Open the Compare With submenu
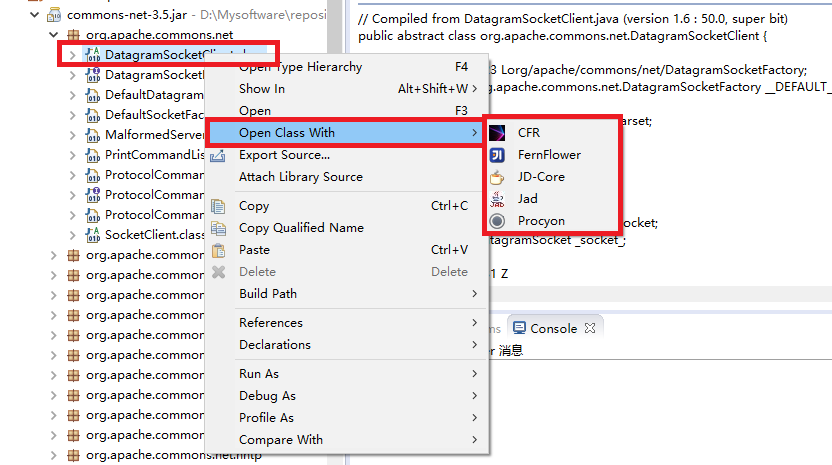 point(346,440)
